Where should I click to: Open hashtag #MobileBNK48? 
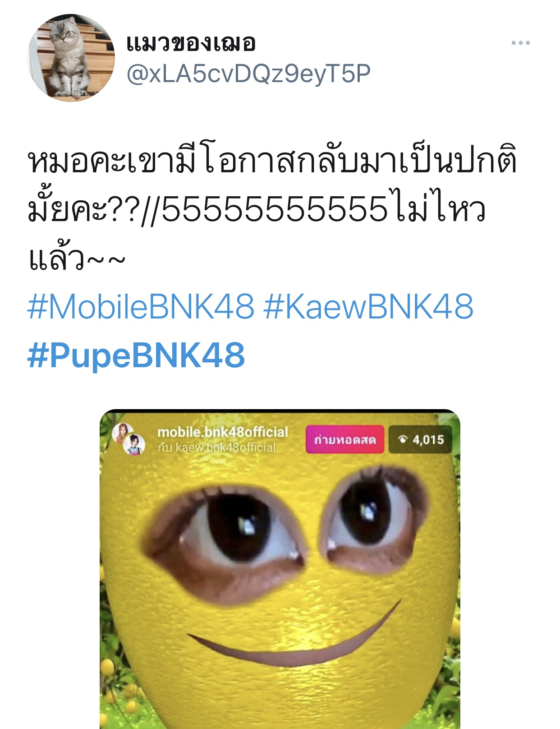click(141, 307)
